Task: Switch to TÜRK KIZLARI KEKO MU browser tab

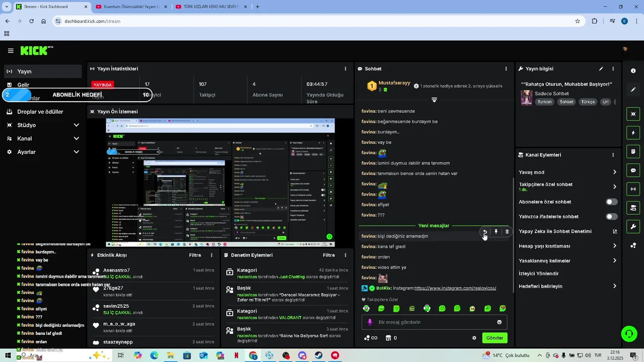Action: tap(211, 7)
